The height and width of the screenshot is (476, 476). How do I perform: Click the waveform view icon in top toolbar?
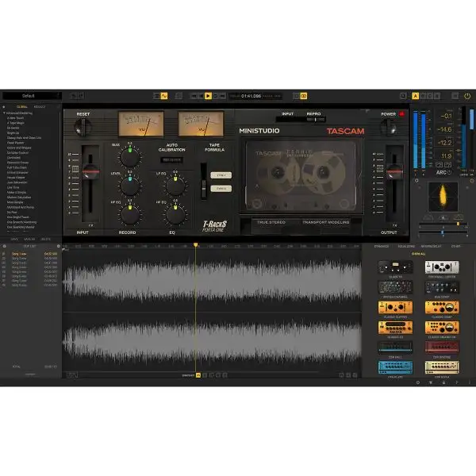[164, 95]
